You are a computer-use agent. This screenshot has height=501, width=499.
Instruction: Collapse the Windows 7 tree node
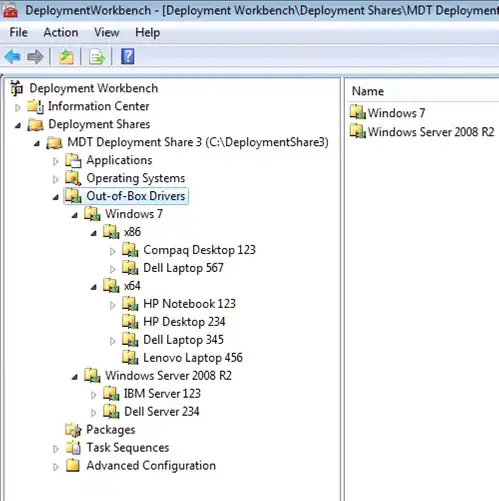(x=75, y=215)
